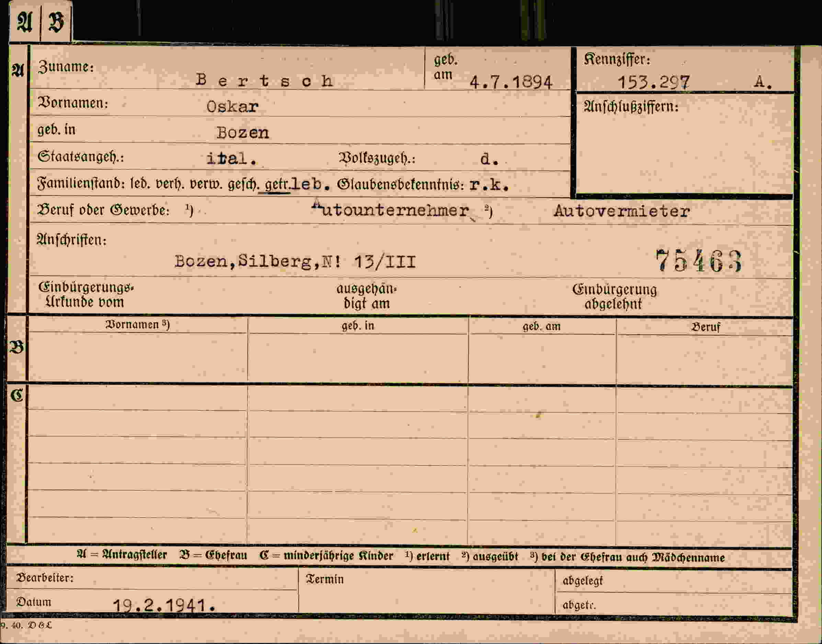This screenshot has height=644, width=822.
Task: Click the 'Einbürgerungs-Urkunde vom' label
Action: 86,295
